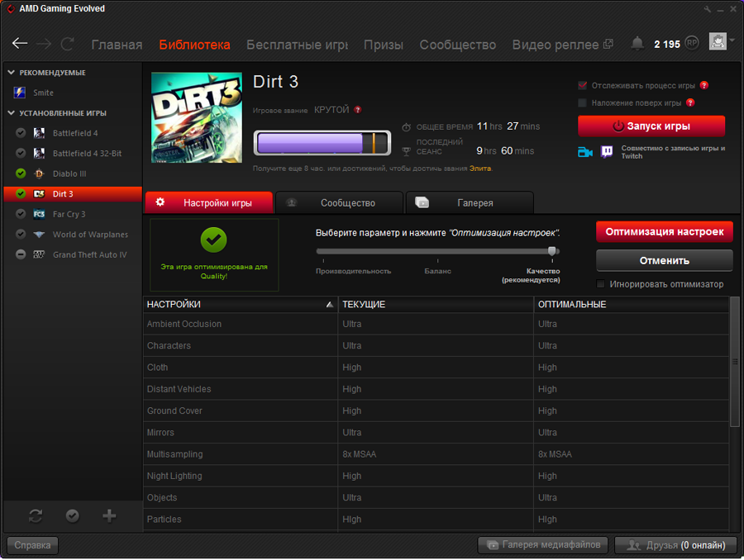Toggle Battlefield 4 32-Bit status check
Screen dimensions: 744x560
click(x=21, y=153)
